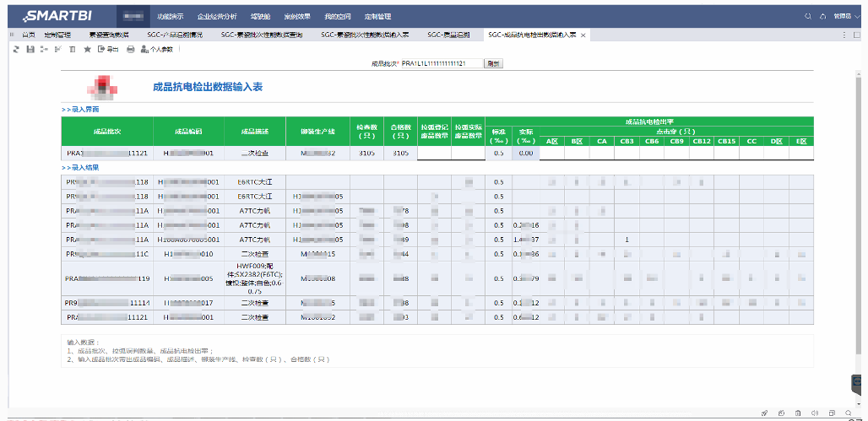Viewport: 868px width, 421px height.
Task: Open the 我的空间 menu
Action: (x=337, y=16)
